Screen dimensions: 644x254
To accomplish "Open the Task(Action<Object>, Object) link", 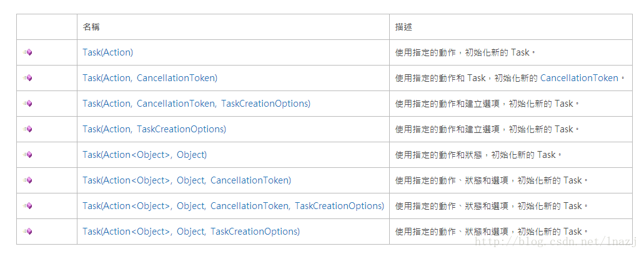I will (144, 155).
